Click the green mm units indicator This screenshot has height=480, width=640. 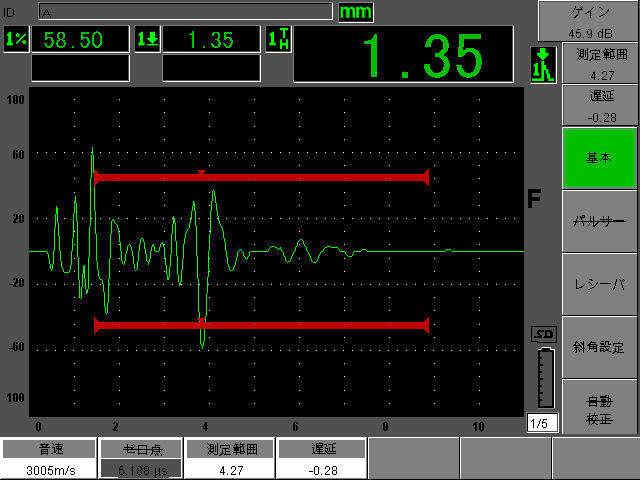(354, 12)
